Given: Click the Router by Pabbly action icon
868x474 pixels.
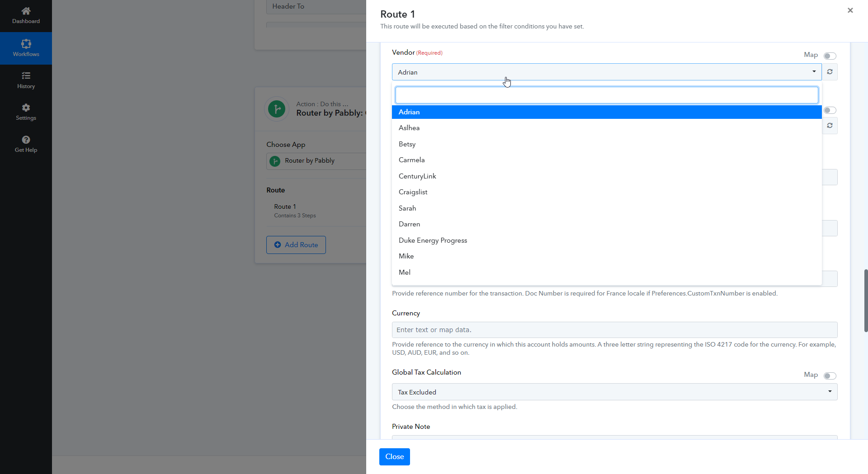Looking at the screenshot, I should click(277, 109).
